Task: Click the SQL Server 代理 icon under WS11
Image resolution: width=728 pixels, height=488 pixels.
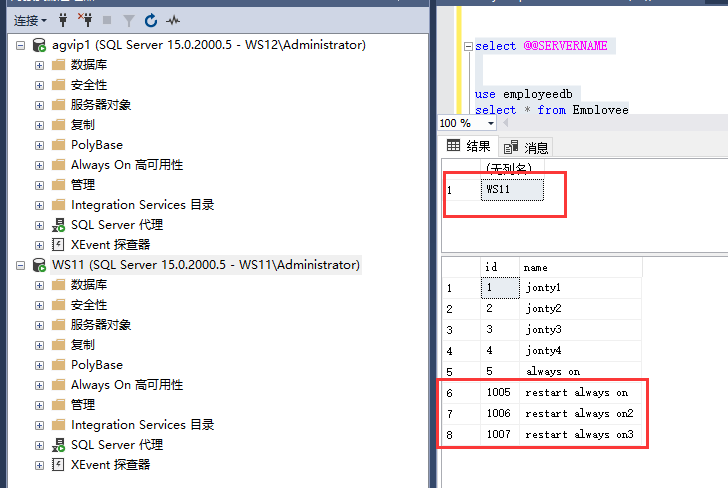Action: [58, 445]
